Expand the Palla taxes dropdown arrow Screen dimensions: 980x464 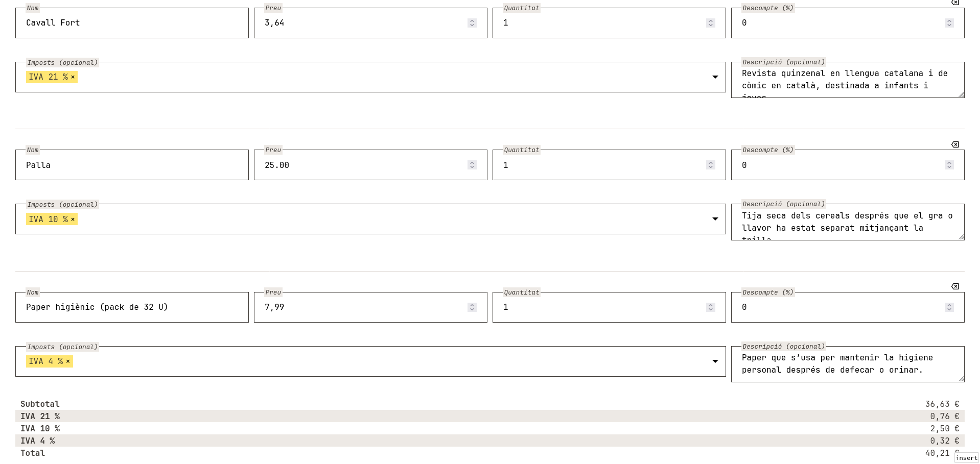[x=715, y=219]
